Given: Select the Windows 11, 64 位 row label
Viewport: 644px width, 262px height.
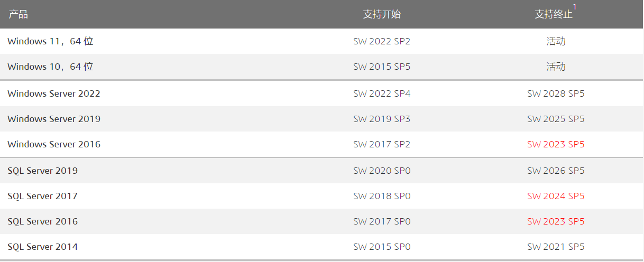Looking at the screenshot, I should coord(50,41).
